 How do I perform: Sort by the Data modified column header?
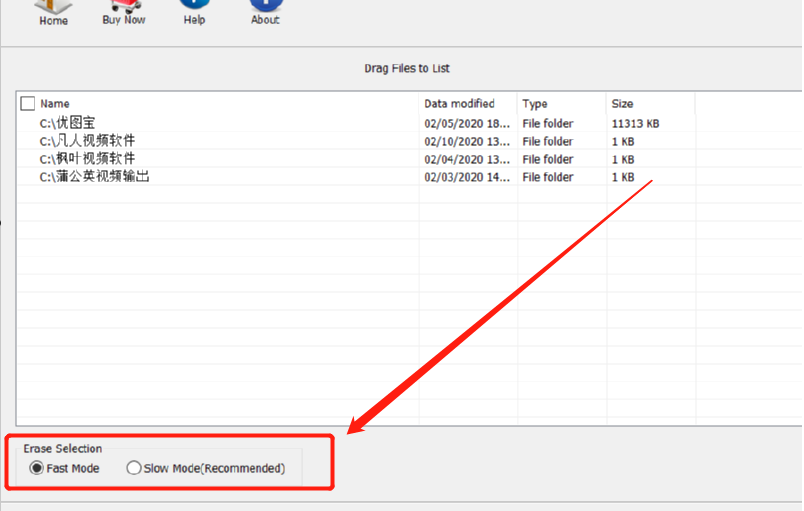coord(459,103)
